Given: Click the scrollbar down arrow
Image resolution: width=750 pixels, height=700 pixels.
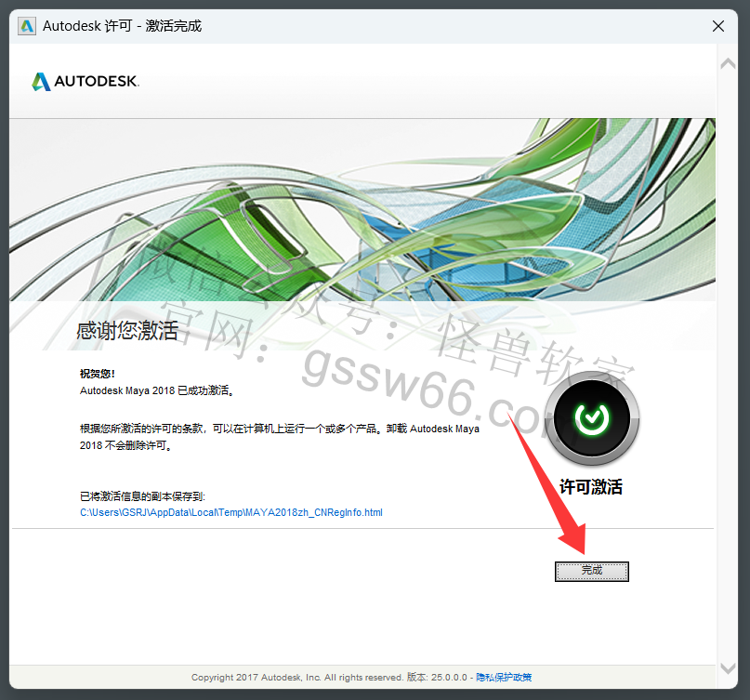Looking at the screenshot, I should pyautogui.click(x=728, y=668).
